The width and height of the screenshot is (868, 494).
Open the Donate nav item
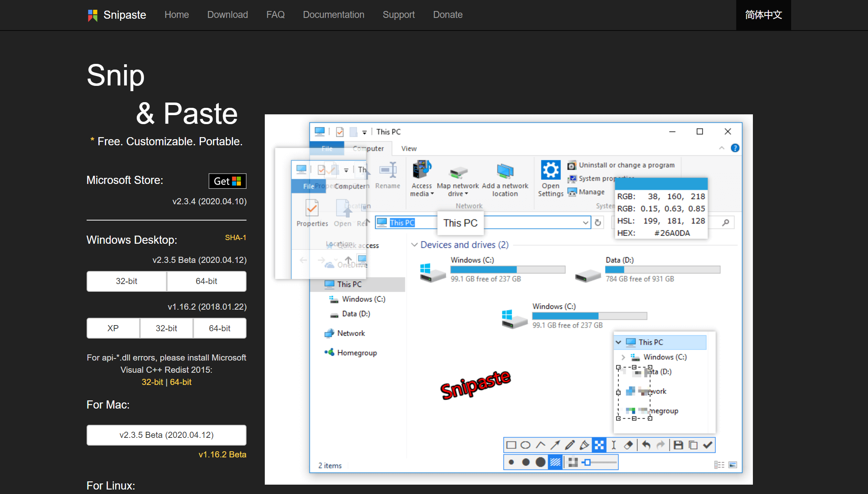pyautogui.click(x=448, y=15)
